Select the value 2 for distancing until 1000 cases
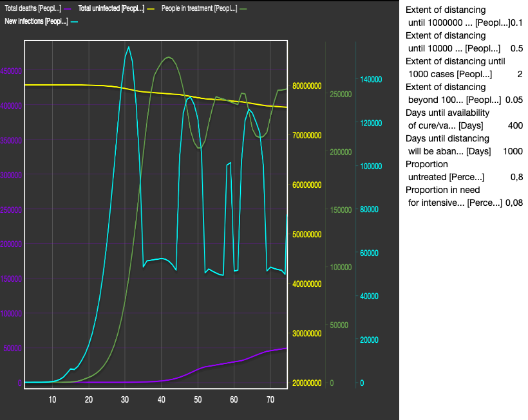Screen dimensions: 528x420 tap(520, 74)
